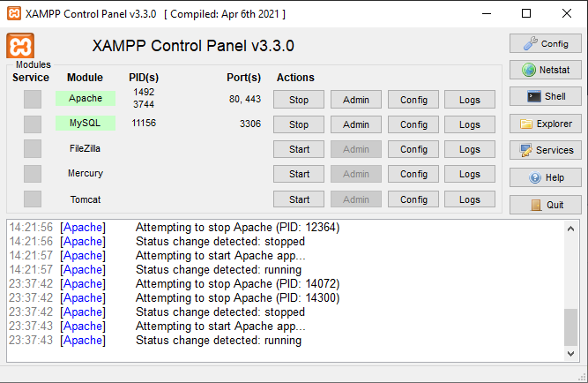Open MySQL Config options
The height and width of the screenshot is (383, 588).
click(x=413, y=124)
